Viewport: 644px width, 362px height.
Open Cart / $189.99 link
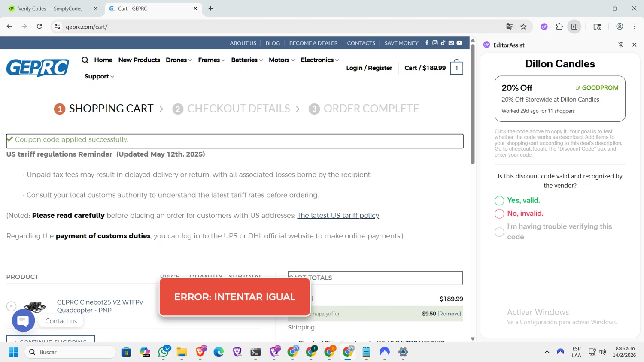click(x=425, y=68)
